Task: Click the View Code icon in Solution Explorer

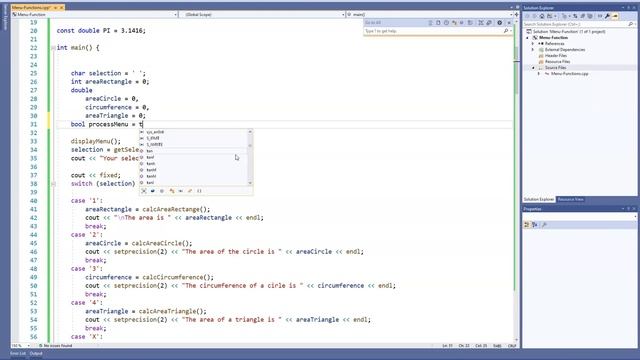Action: tap(600, 16)
